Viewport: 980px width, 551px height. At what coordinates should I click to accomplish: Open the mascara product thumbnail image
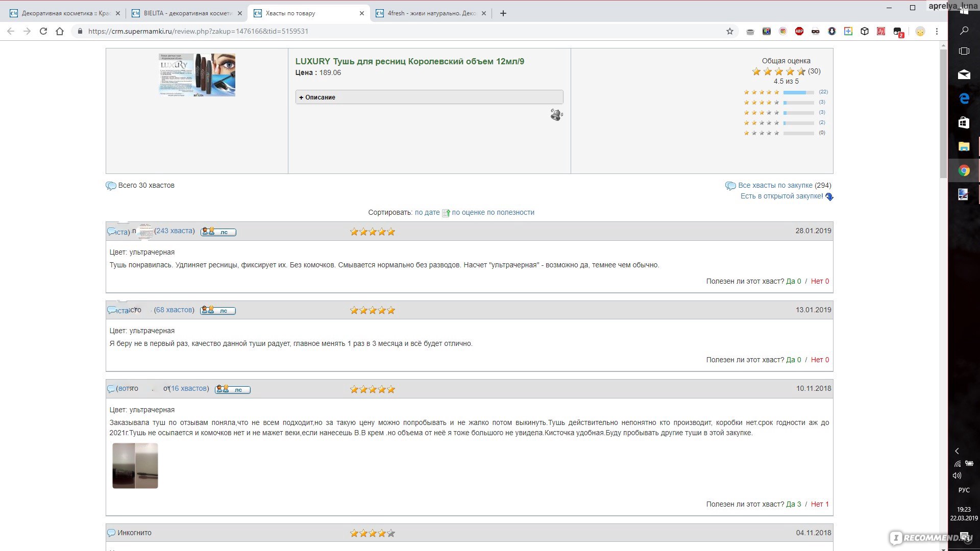point(197,75)
